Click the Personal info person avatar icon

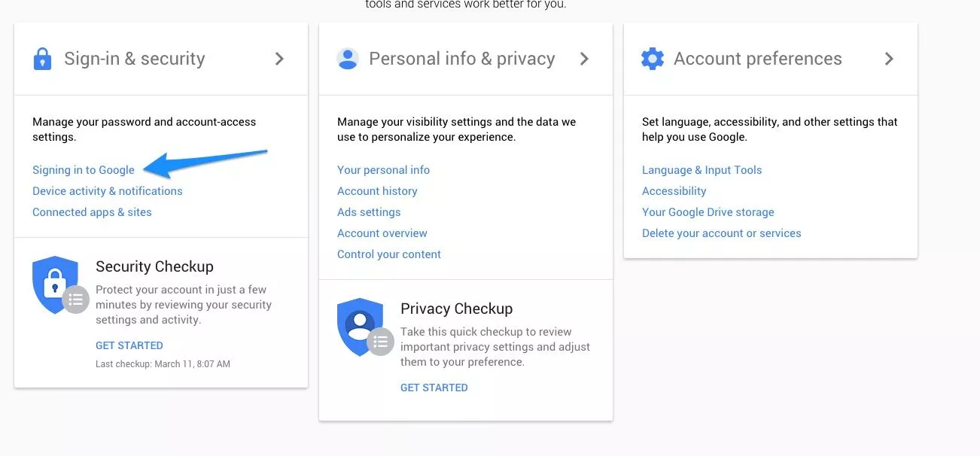pos(348,59)
